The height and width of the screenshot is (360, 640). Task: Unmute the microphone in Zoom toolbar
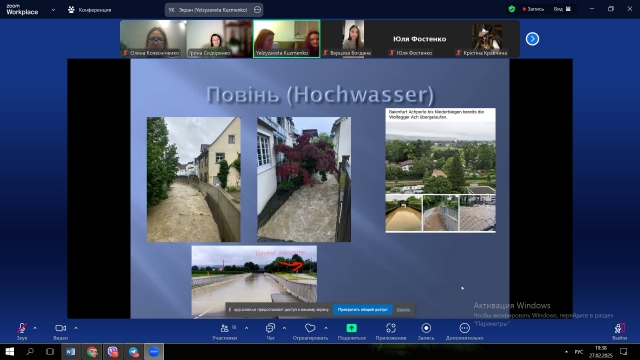click(x=22, y=331)
